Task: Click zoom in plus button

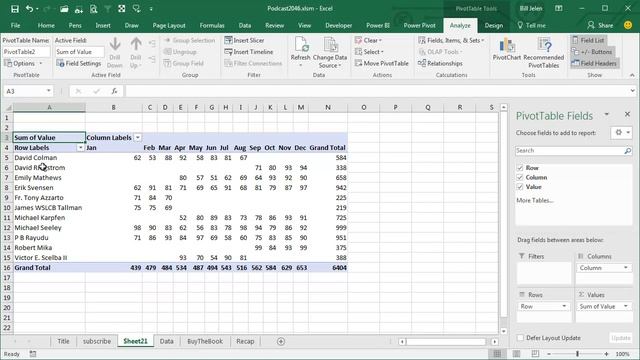Action: pyautogui.click(x=607, y=354)
